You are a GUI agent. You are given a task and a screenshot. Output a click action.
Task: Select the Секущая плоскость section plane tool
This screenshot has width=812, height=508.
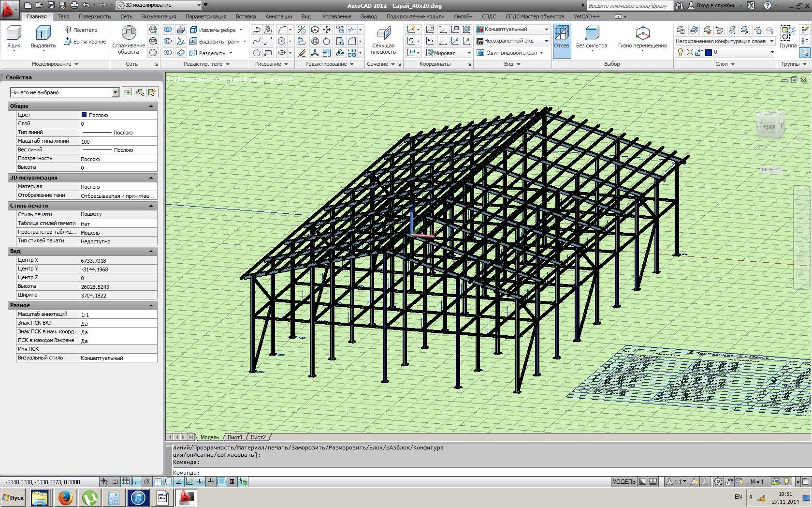383,40
